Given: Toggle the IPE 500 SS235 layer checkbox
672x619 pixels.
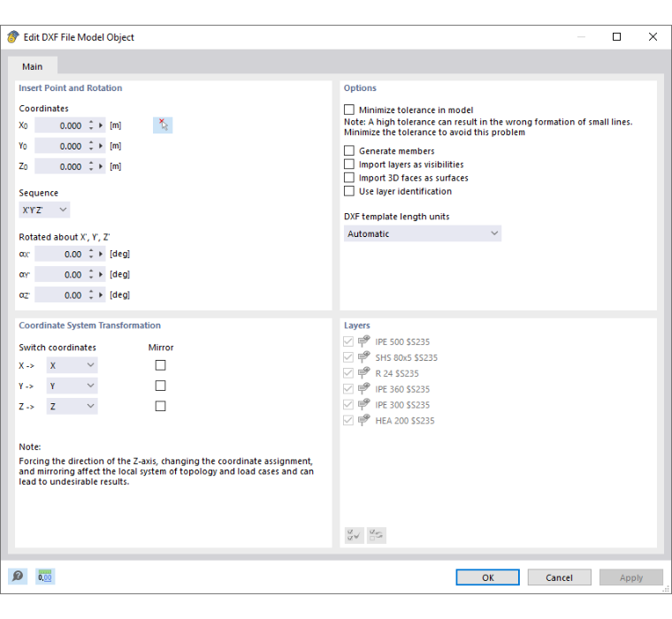Looking at the screenshot, I should point(348,341).
